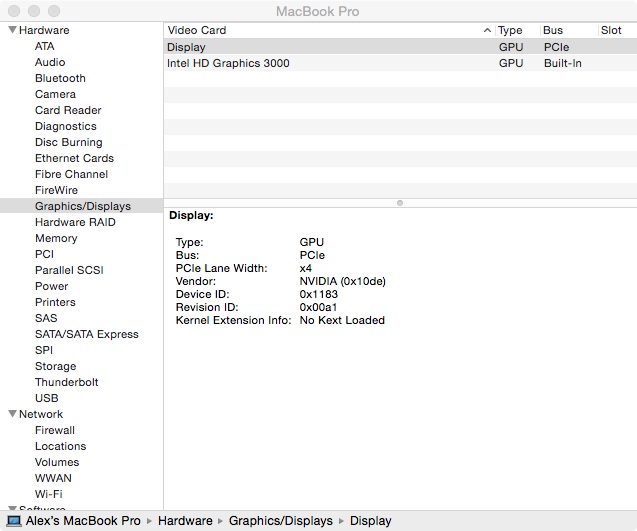
Task: Collapse the Hardware section triangle
Action: pyautogui.click(x=13, y=30)
